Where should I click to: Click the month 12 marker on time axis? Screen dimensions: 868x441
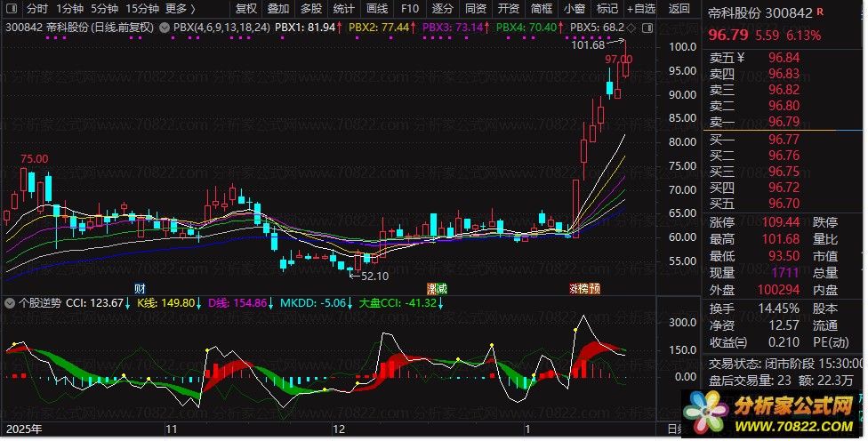[338, 429]
